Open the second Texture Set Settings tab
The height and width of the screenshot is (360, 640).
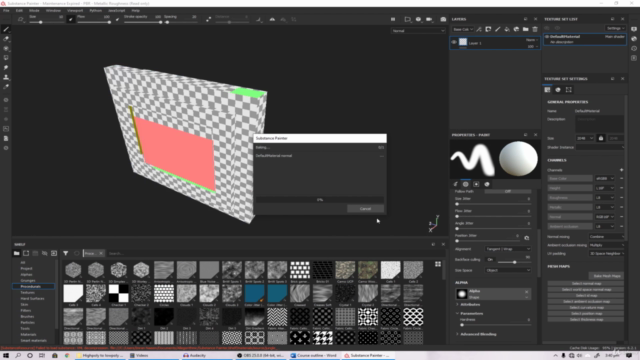tap(558, 90)
